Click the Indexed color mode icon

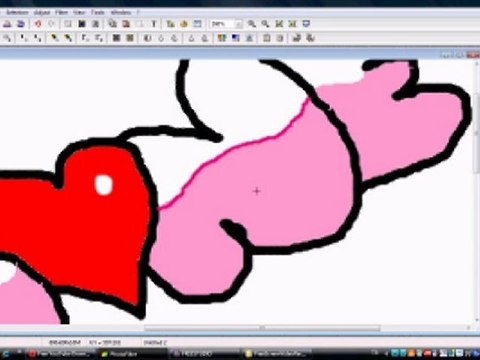tap(82, 24)
